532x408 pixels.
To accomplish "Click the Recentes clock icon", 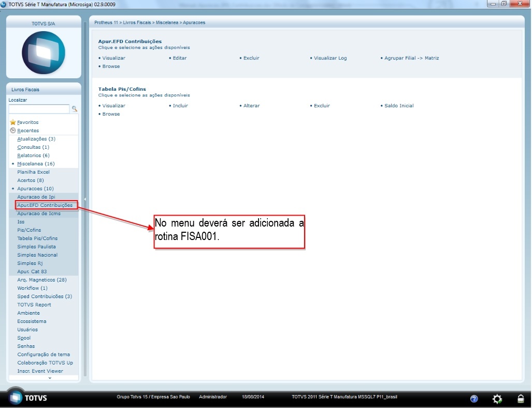I will (13, 130).
